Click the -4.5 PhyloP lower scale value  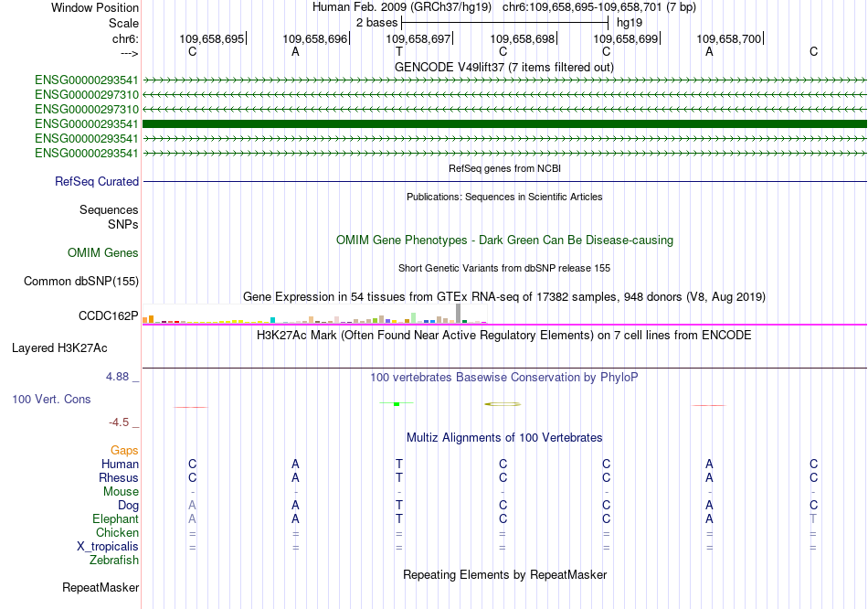[119, 422]
